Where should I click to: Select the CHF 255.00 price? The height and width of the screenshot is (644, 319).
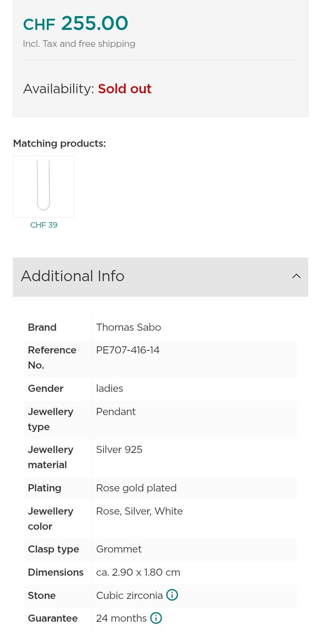[x=75, y=24]
